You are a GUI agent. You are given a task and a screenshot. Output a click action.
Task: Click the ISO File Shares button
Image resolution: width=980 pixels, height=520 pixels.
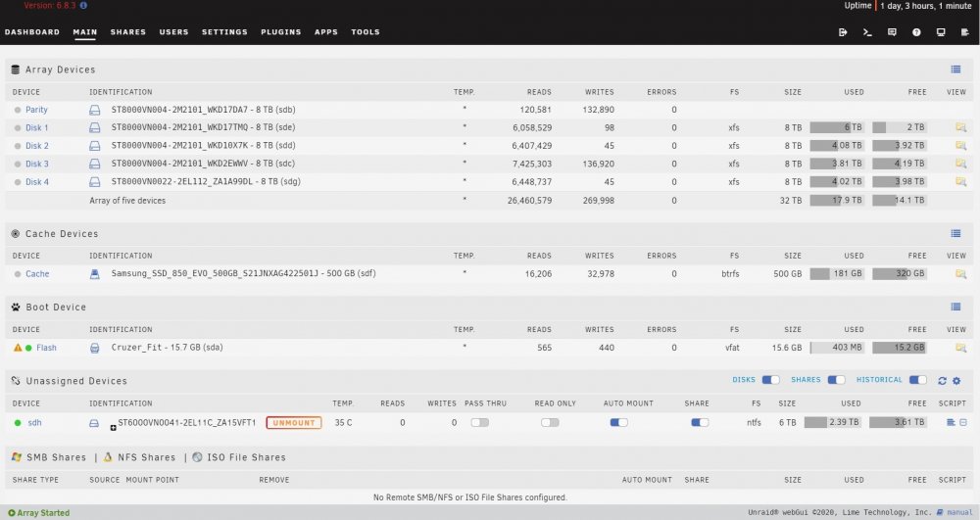pyautogui.click(x=239, y=457)
